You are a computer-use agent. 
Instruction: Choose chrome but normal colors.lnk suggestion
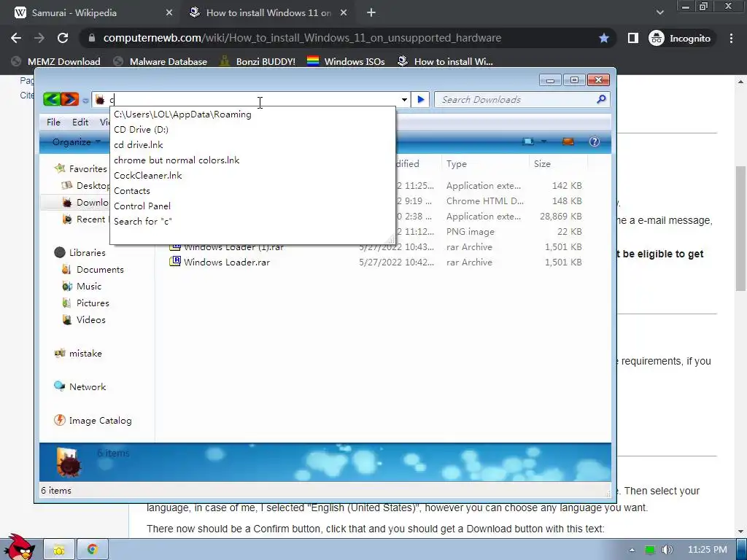[252, 160]
